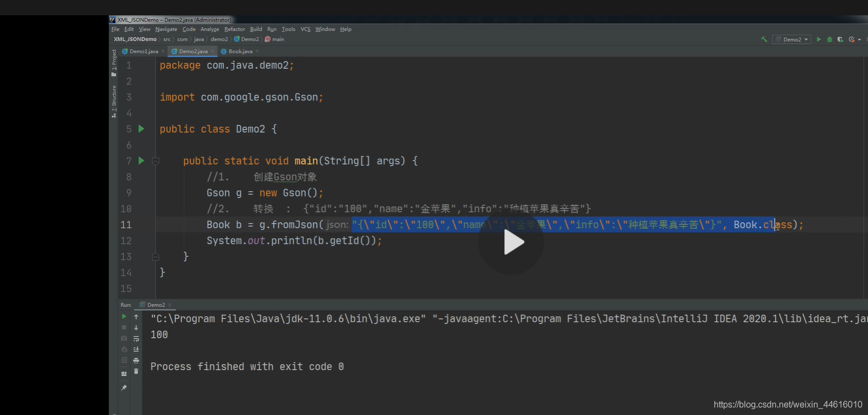Close the Demo2 Run panel tab
The width and height of the screenshot is (868, 415).
pyautogui.click(x=170, y=305)
